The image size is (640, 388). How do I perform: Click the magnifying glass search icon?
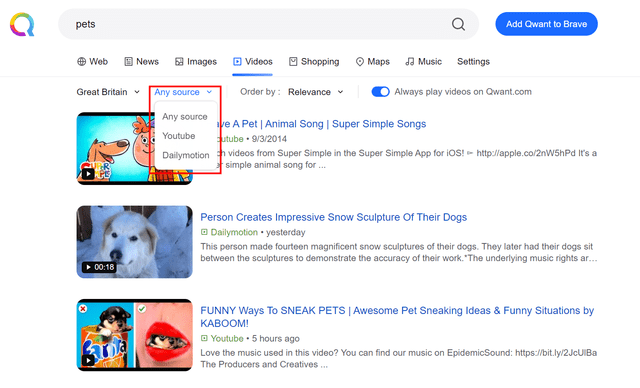[x=458, y=24]
